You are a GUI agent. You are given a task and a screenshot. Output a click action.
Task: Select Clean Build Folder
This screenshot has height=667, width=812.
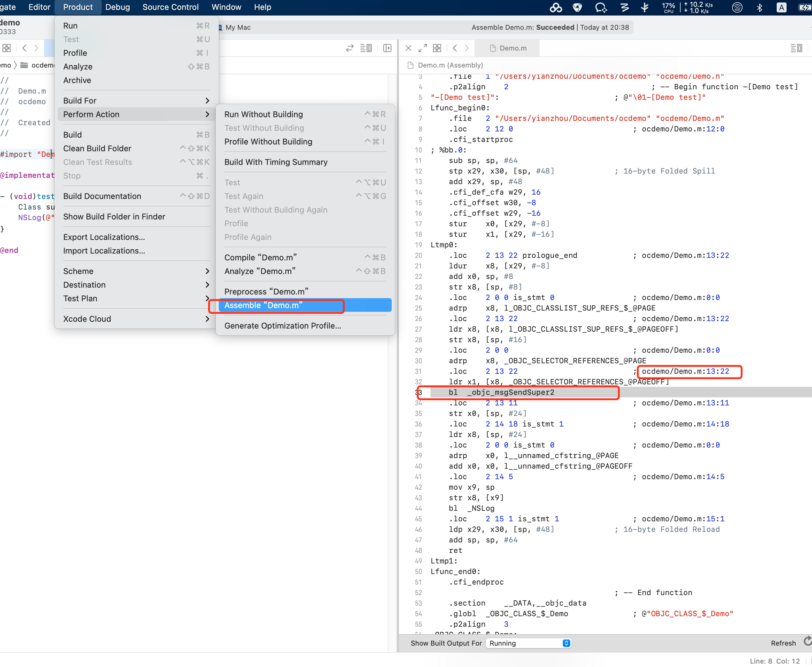(x=136, y=148)
